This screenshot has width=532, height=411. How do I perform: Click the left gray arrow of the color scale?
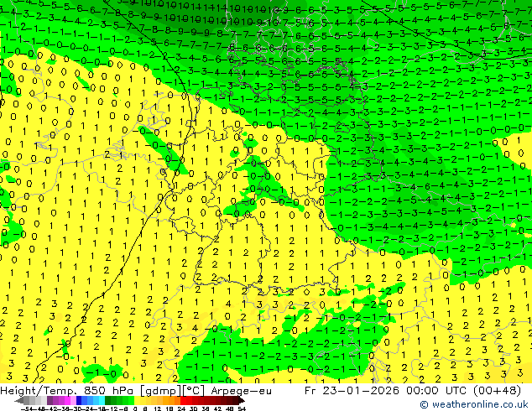click(x=19, y=400)
